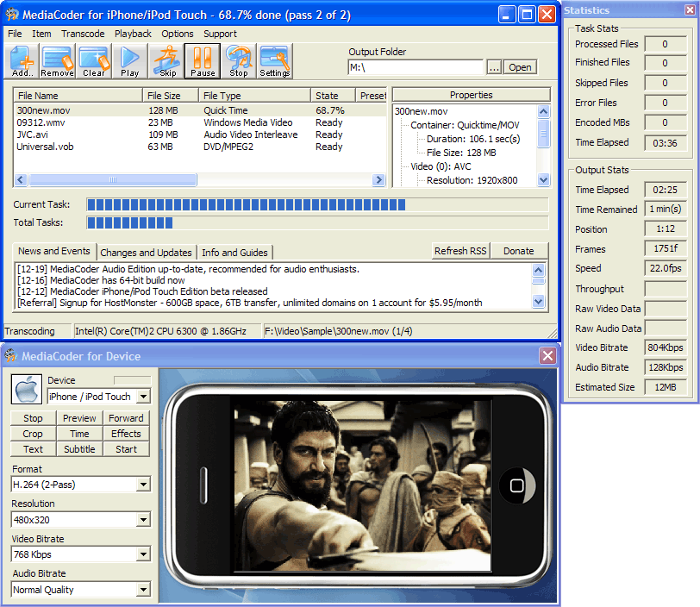
Task: Open the Settings toolbar icon
Action: [x=274, y=61]
